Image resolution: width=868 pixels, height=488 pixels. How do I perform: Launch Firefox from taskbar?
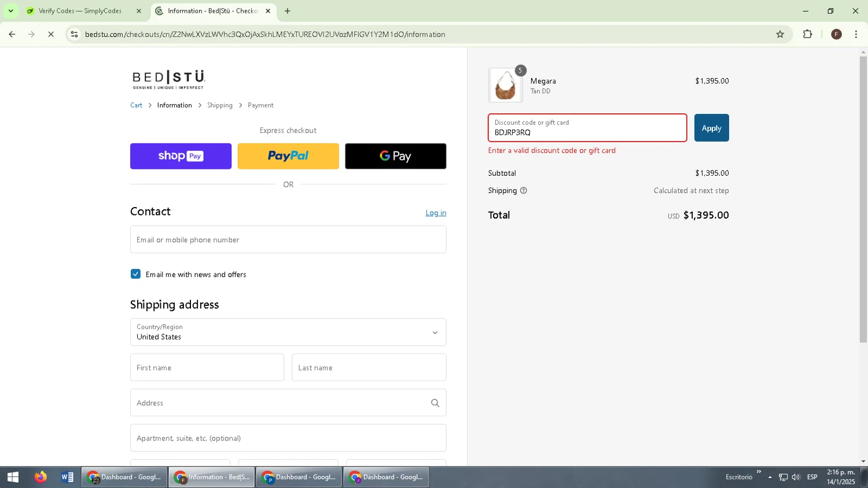pyautogui.click(x=41, y=477)
